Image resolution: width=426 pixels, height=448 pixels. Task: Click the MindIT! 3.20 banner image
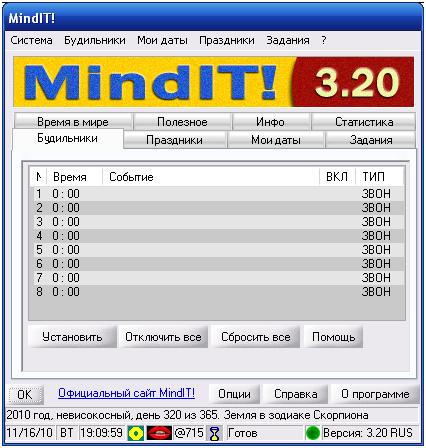(x=214, y=82)
